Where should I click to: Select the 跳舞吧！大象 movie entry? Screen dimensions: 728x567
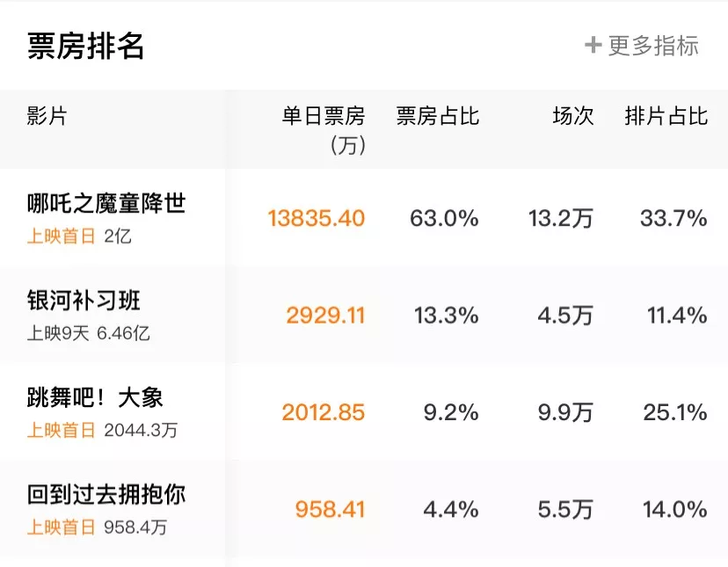click(97, 397)
